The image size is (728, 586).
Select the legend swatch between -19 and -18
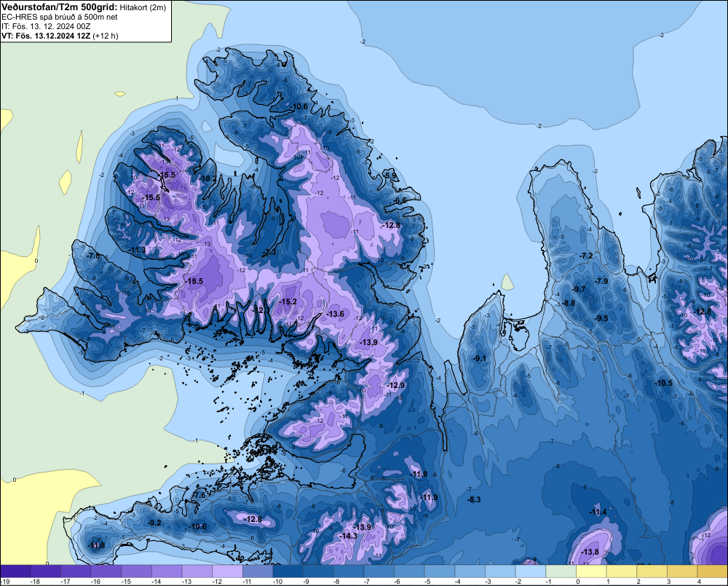15,571
